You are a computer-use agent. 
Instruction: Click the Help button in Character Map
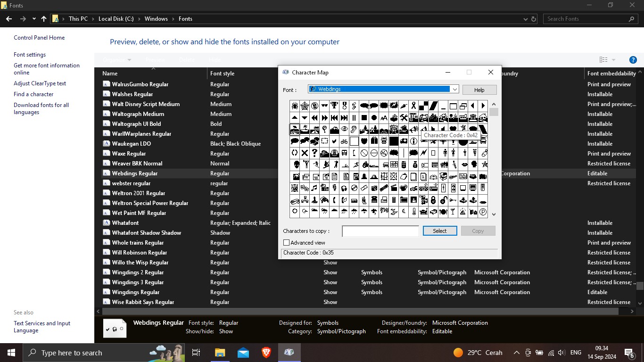479,90
